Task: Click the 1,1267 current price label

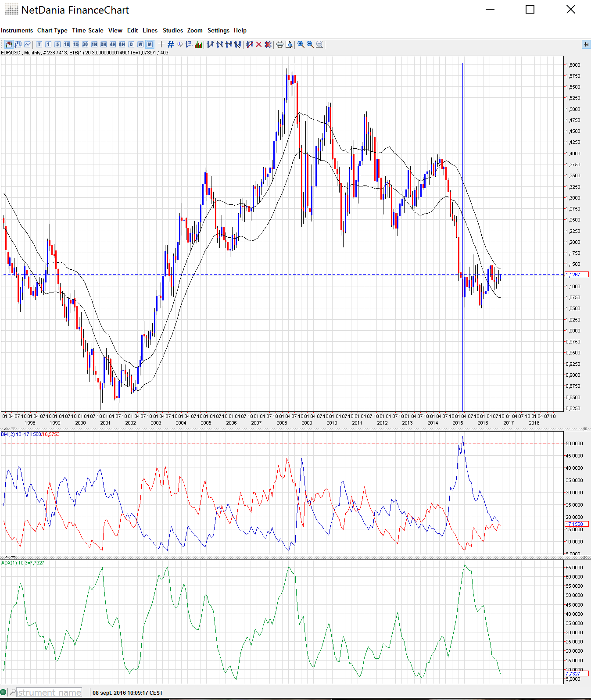Action: 577,275
